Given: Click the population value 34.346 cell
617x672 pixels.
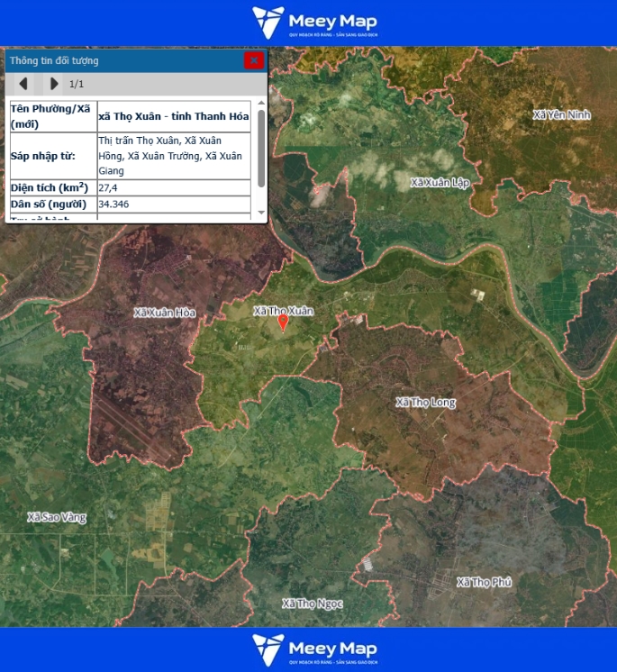Looking at the screenshot, I should click(173, 204).
